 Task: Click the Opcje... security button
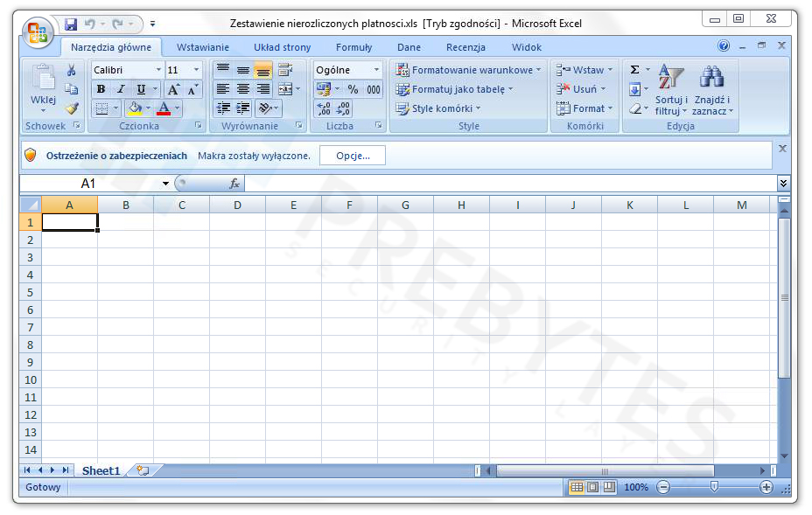coord(353,156)
